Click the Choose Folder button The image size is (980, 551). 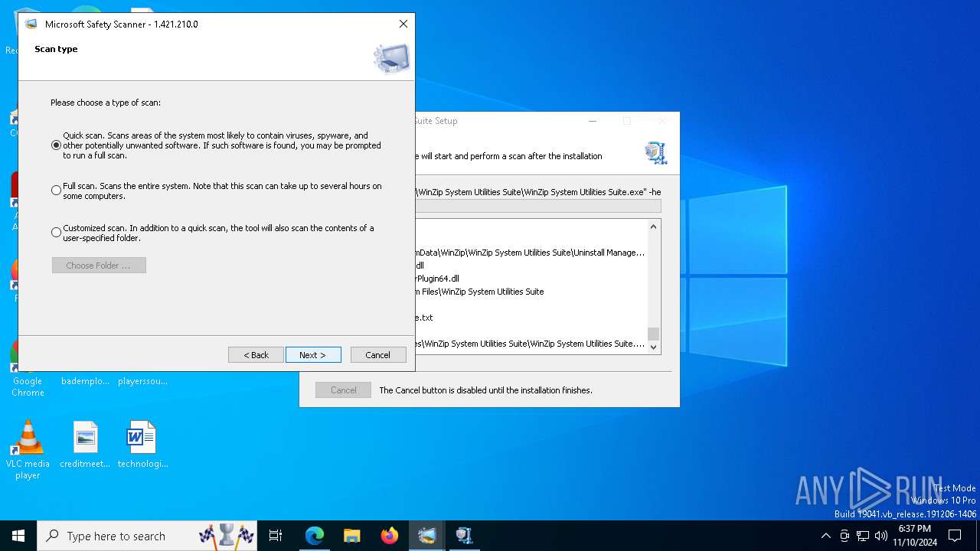(99, 266)
